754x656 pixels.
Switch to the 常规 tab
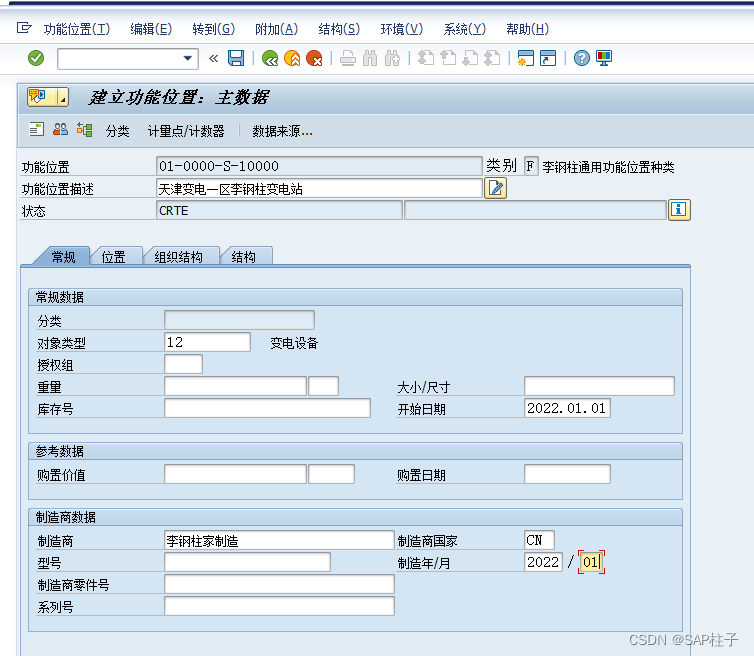[63, 257]
